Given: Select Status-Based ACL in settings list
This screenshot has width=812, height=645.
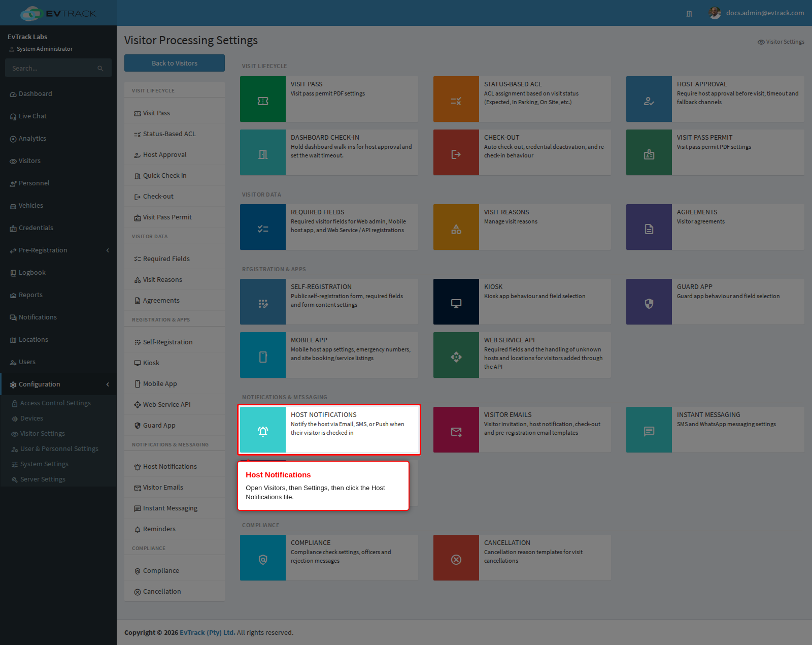Looking at the screenshot, I should (175, 134).
